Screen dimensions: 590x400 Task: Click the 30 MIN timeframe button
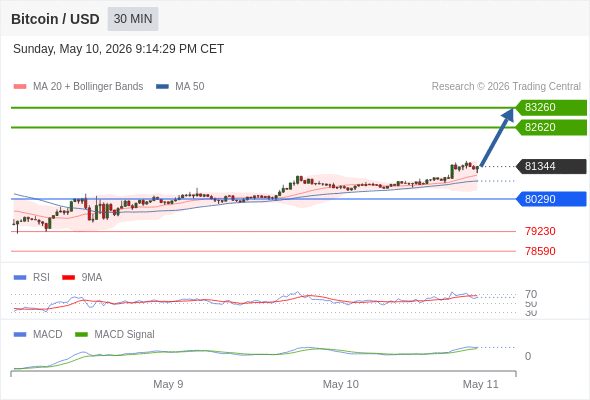click(x=133, y=19)
